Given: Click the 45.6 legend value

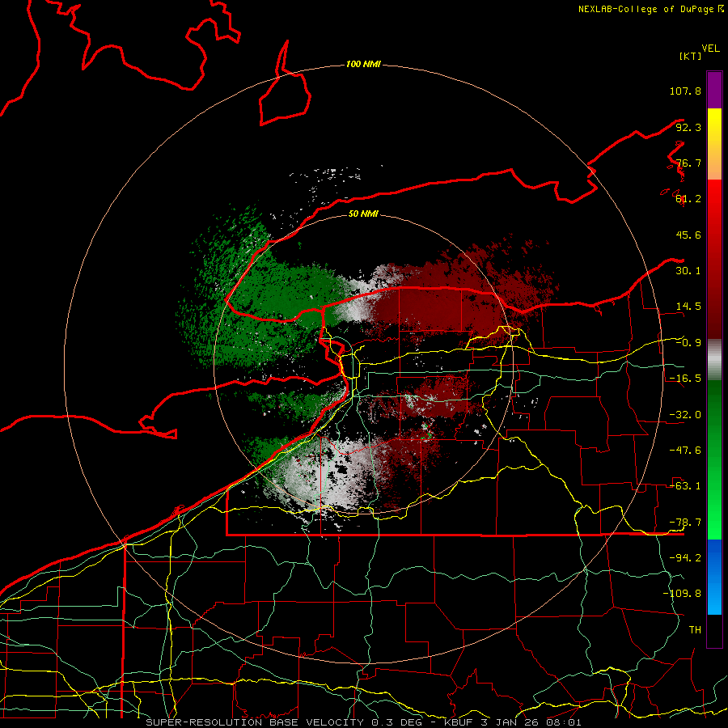Looking at the screenshot, I should point(688,235).
